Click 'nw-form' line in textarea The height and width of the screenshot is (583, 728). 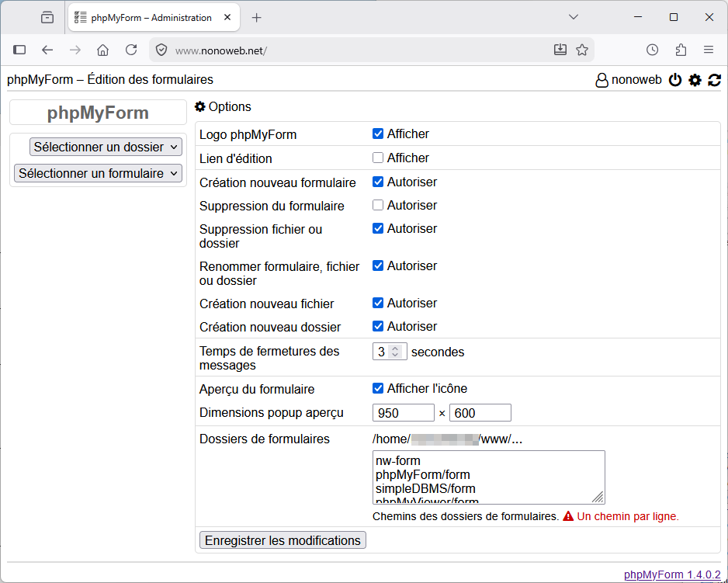point(398,461)
